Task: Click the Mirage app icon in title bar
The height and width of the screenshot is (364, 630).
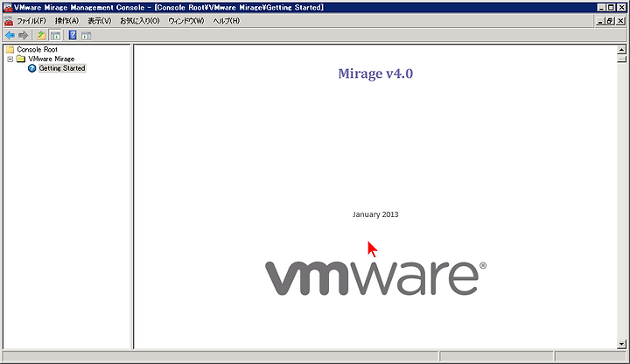Action: click(x=8, y=7)
